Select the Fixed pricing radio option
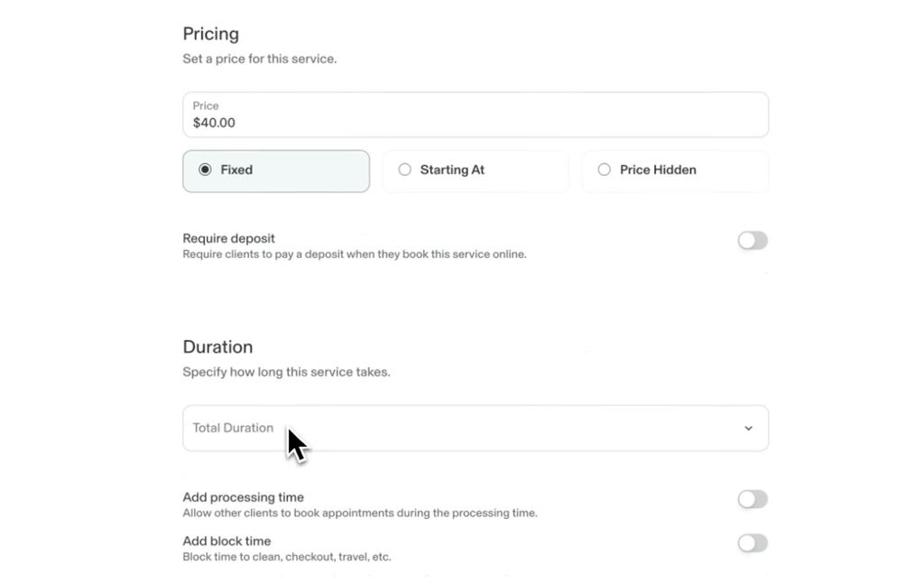Image resolution: width=924 pixels, height=583 pixels. point(276,171)
